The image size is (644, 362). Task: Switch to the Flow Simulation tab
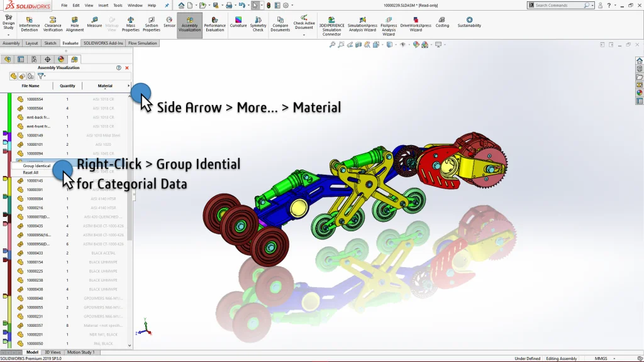(143, 43)
